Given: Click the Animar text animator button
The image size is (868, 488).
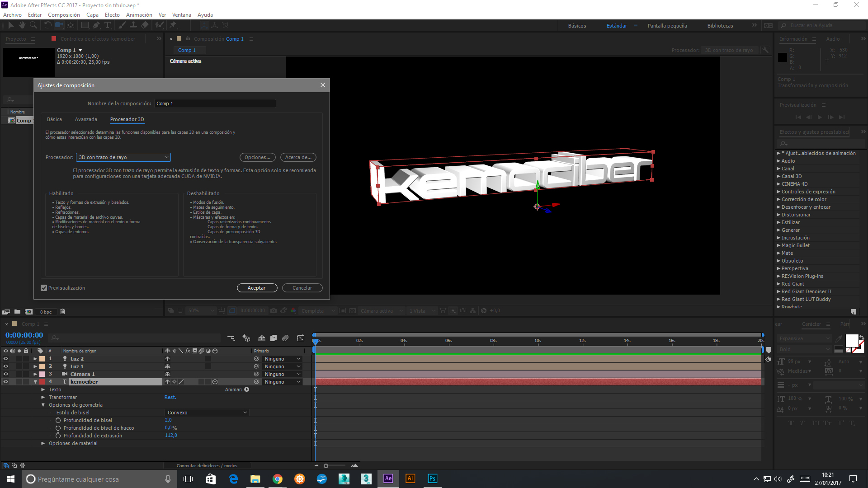Looking at the screenshot, I should pos(247,389).
